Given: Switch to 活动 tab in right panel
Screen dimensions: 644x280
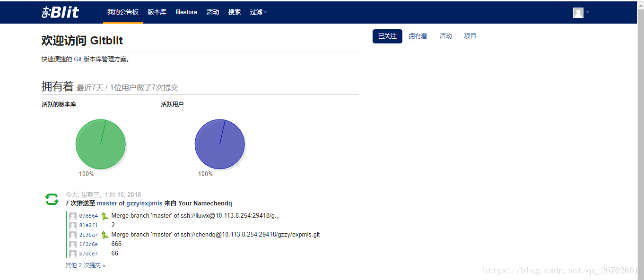Looking at the screenshot, I should [446, 36].
